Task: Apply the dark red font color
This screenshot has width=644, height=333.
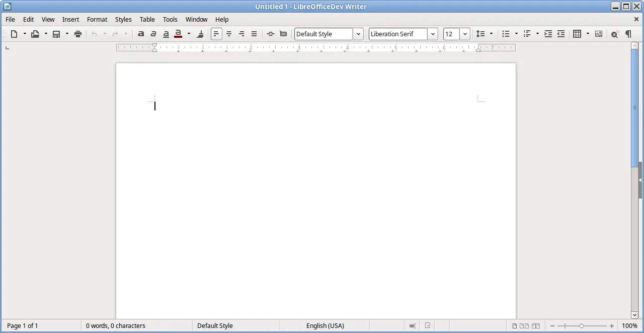Action: [178, 34]
